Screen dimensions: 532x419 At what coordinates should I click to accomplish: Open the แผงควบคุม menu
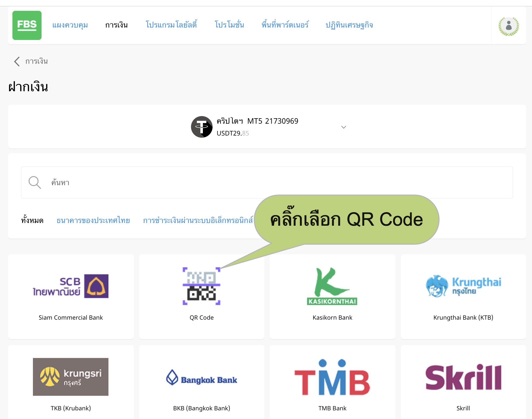(70, 25)
